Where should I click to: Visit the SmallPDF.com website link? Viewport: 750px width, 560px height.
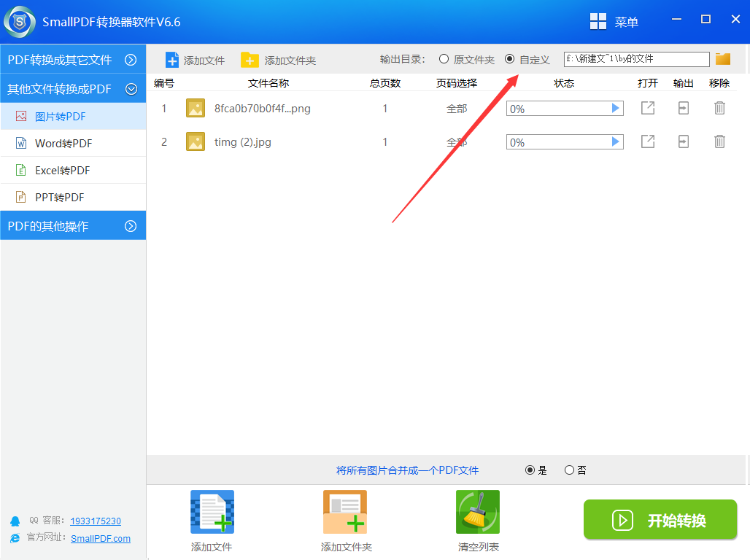pos(101,538)
